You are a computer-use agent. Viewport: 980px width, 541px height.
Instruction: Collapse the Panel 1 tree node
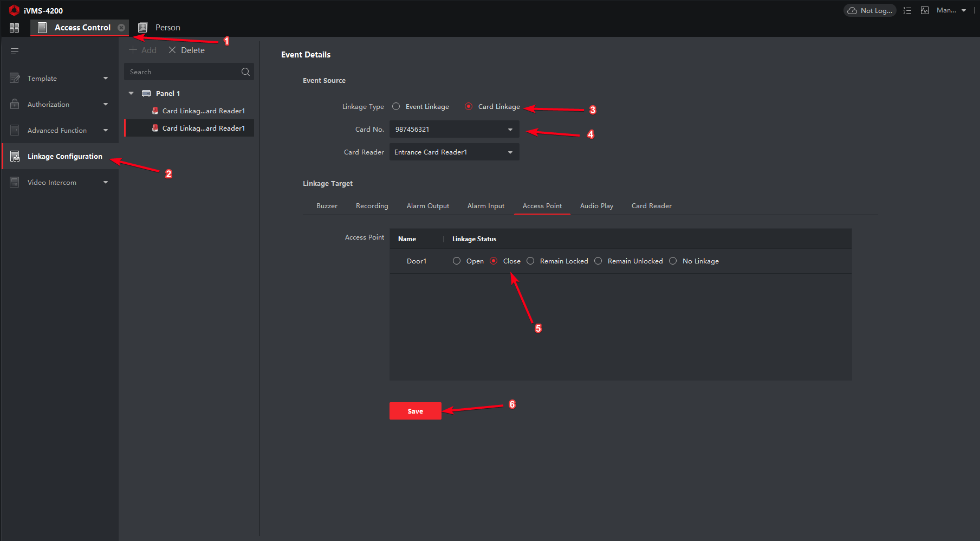(x=131, y=94)
